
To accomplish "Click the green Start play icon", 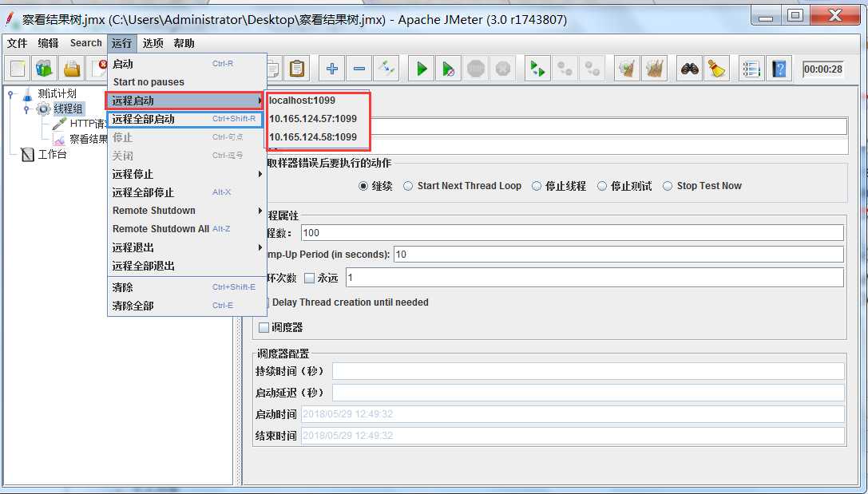I will click(x=422, y=69).
